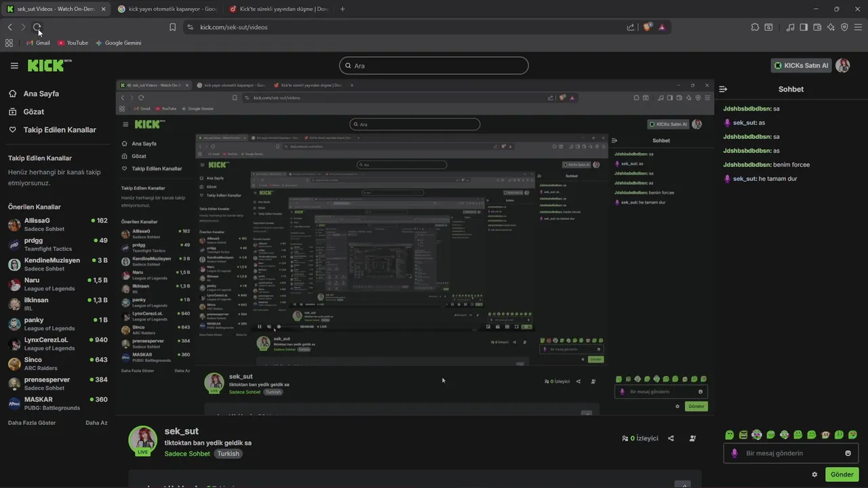Screen dimensions: 868x488
Task: Click LynxCerezLoL channel avatar
Action: click(x=14, y=344)
